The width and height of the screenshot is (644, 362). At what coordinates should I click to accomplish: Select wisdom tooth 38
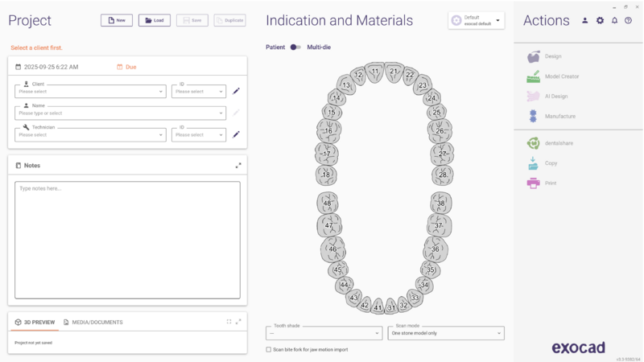tap(440, 203)
